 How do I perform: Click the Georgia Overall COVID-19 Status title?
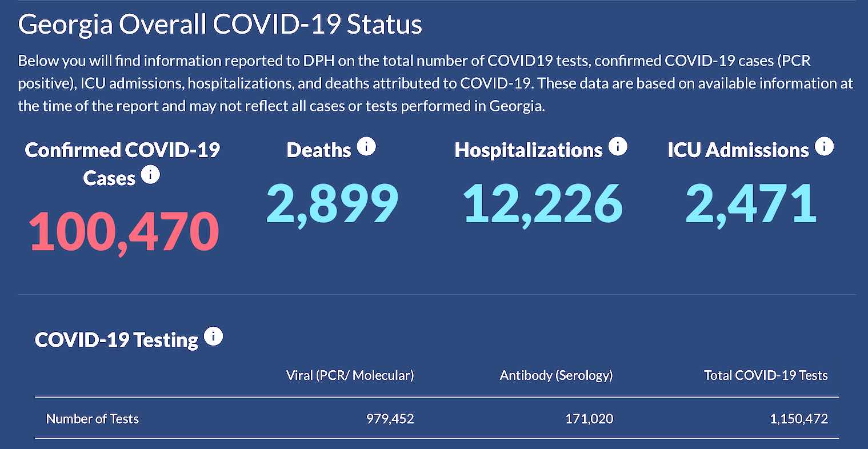click(x=220, y=24)
